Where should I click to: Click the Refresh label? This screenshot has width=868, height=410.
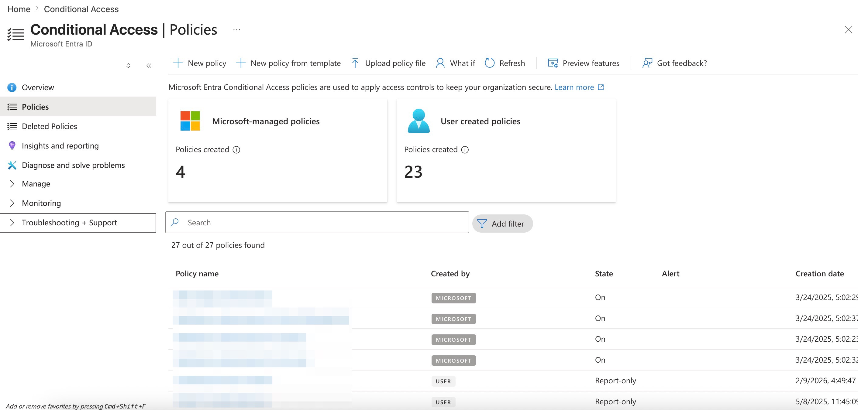click(x=512, y=63)
